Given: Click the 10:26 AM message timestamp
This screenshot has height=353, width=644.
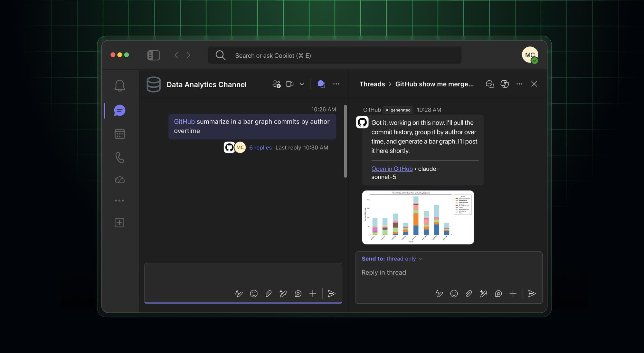Looking at the screenshot, I should pos(323,110).
